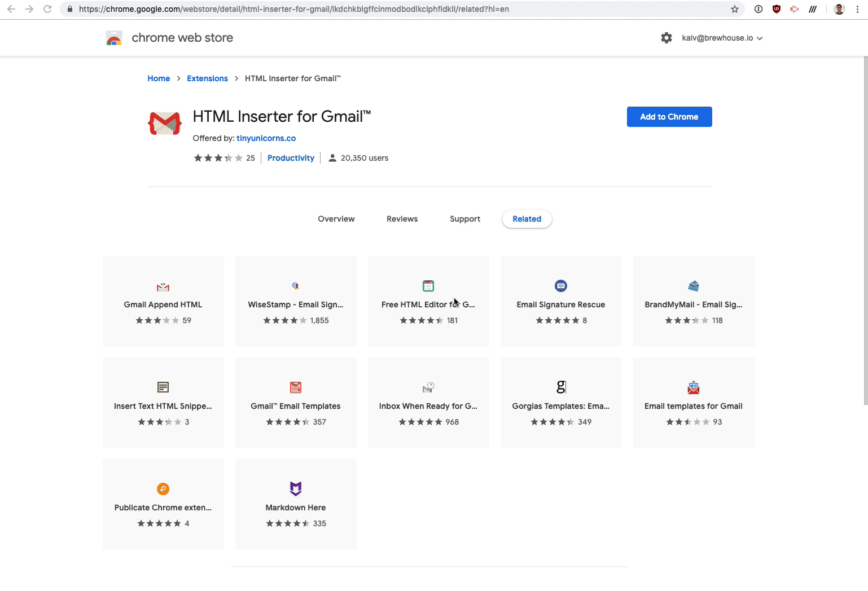Open Insert Text HTML Snippe... title

coord(163,406)
